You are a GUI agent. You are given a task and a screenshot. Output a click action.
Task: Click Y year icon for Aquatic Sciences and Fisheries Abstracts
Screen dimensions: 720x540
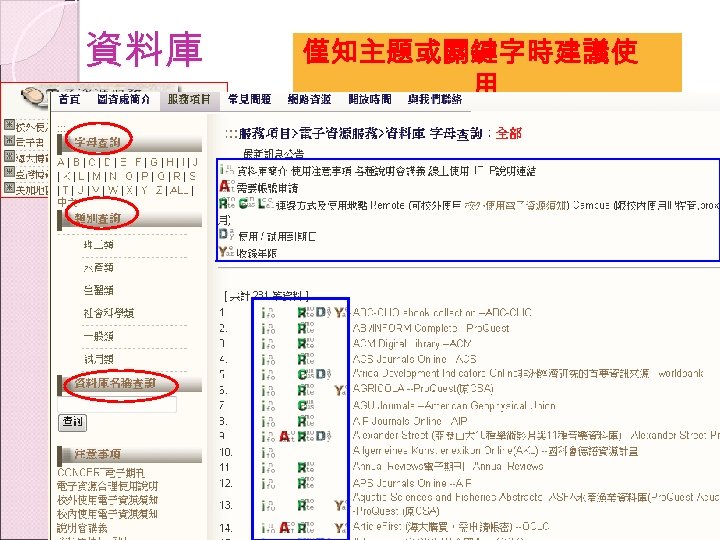(x=340, y=506)
